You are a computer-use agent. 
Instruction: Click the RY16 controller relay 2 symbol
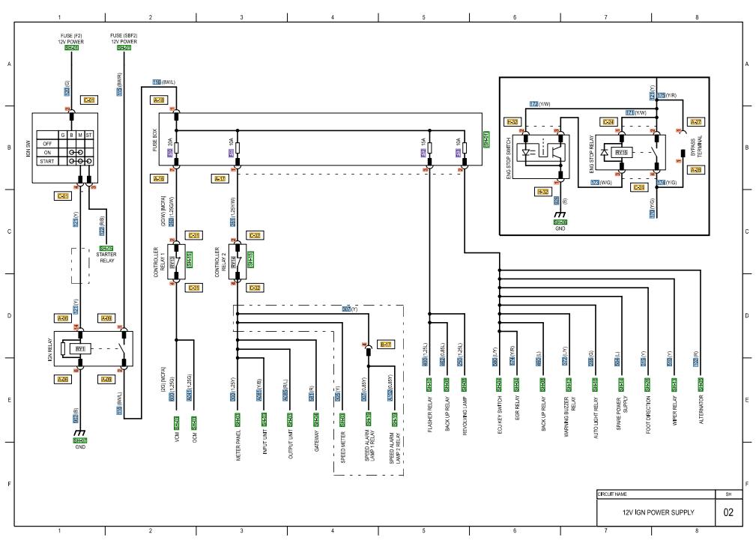(x=237, y=261)
